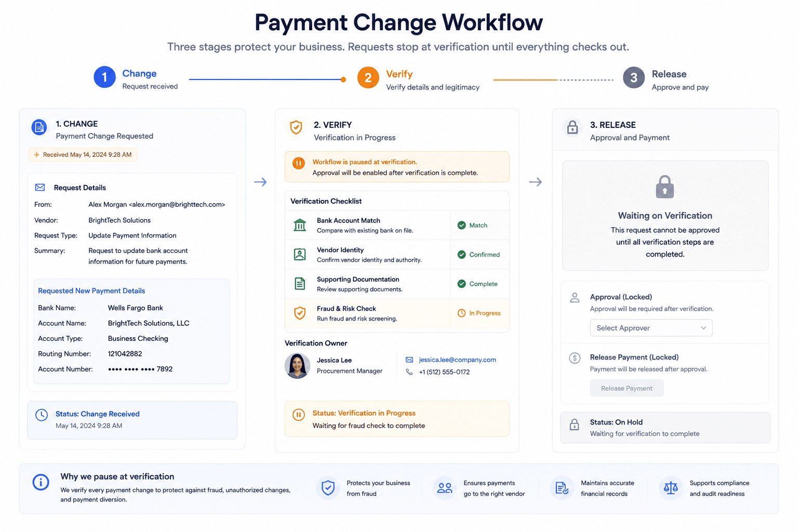Viewport: 798px width, 532px height.
Task: Click the large padlock above Waiting on Verification
Action: 665,187
